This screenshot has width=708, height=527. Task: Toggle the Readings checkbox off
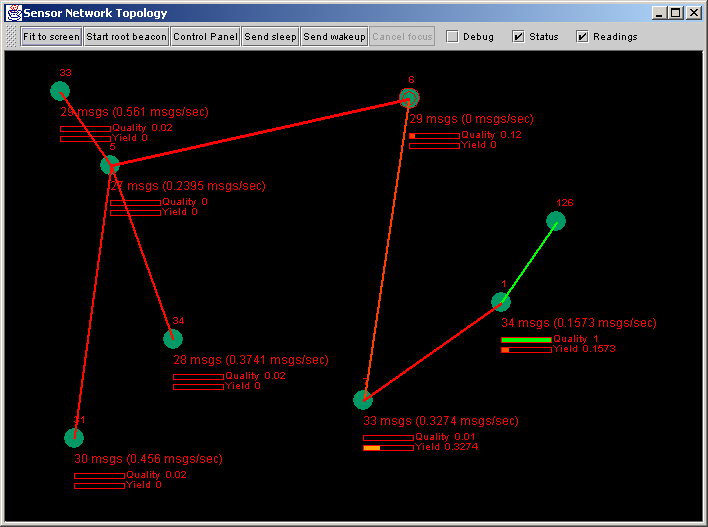click(582, 37)
